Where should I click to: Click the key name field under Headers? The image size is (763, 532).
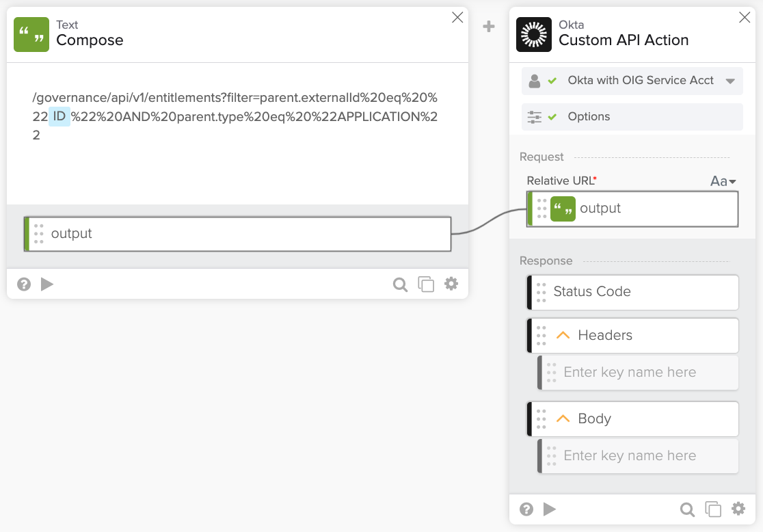638,373
